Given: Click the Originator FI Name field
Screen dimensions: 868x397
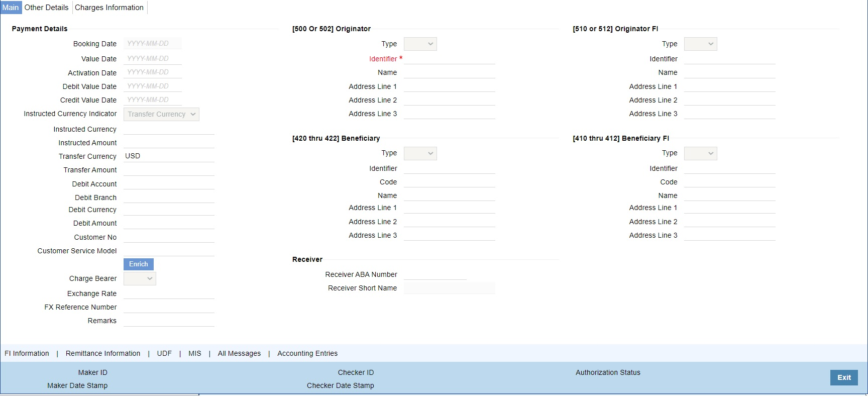Looking at the screenshot, I should (730, 72).
